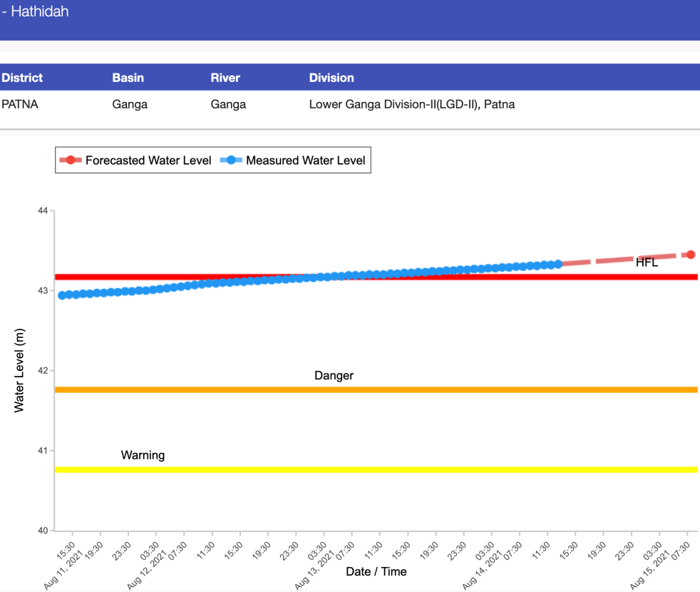The image size is (700, 592).
Task: Click the HFL label on chart
Action: pyautogui.click(x=647, y=263)
